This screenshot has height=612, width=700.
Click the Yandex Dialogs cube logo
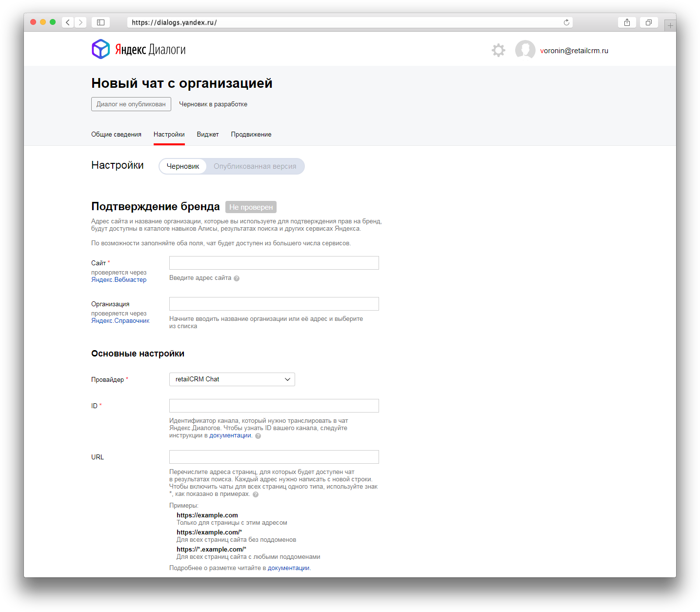click(101, 49)
